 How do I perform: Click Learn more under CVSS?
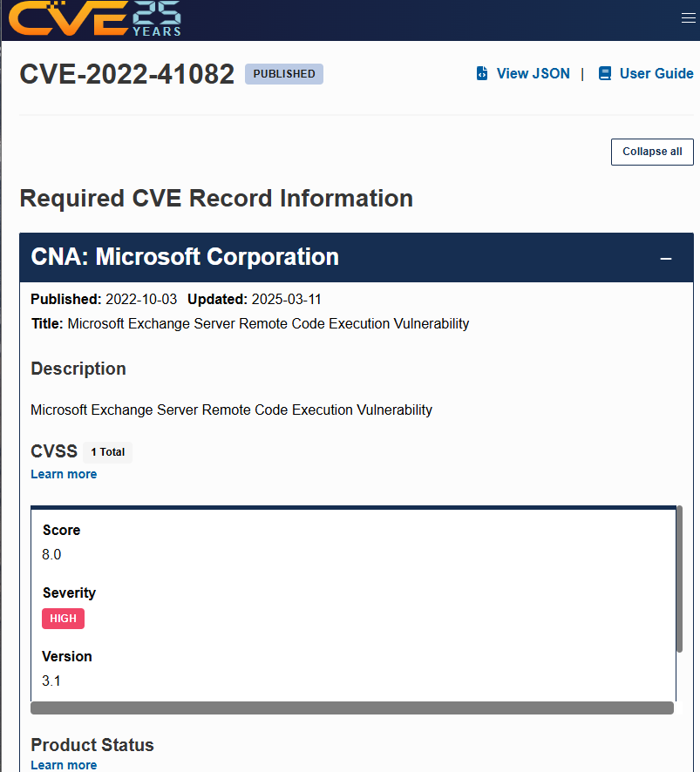coord(64,474)
